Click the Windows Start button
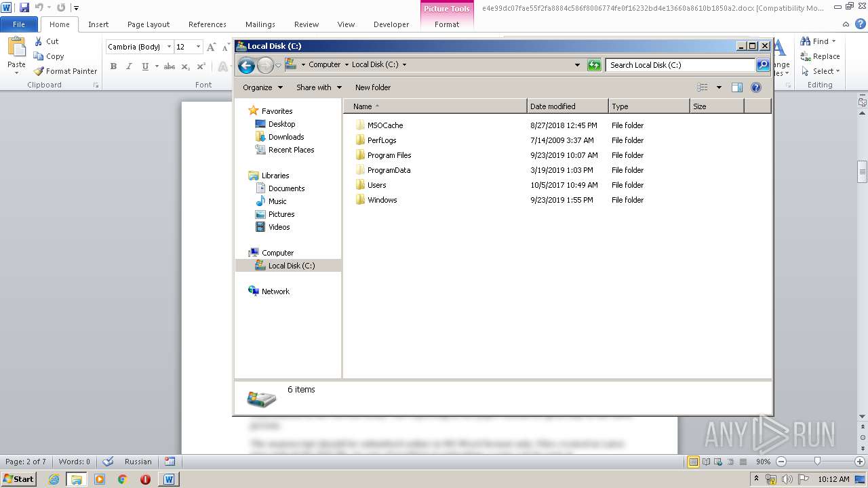The height and width of the screenshot is (488, 868). point(18,479)
